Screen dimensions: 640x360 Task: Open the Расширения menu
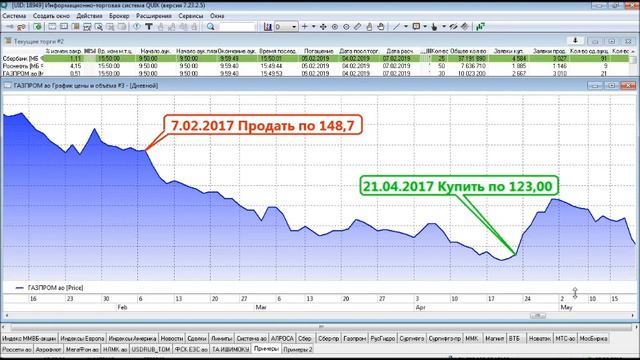(153, 16)
